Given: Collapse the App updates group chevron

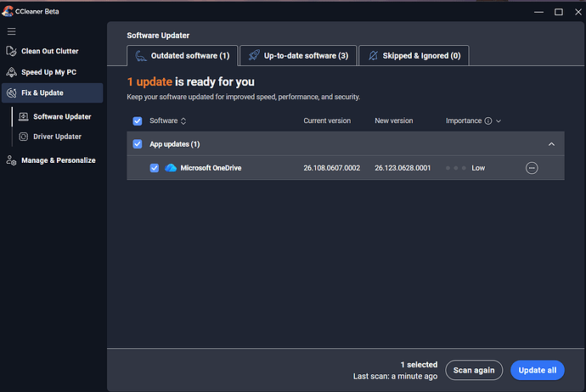Looking at the screenshot, I should [x=551, y=144].
